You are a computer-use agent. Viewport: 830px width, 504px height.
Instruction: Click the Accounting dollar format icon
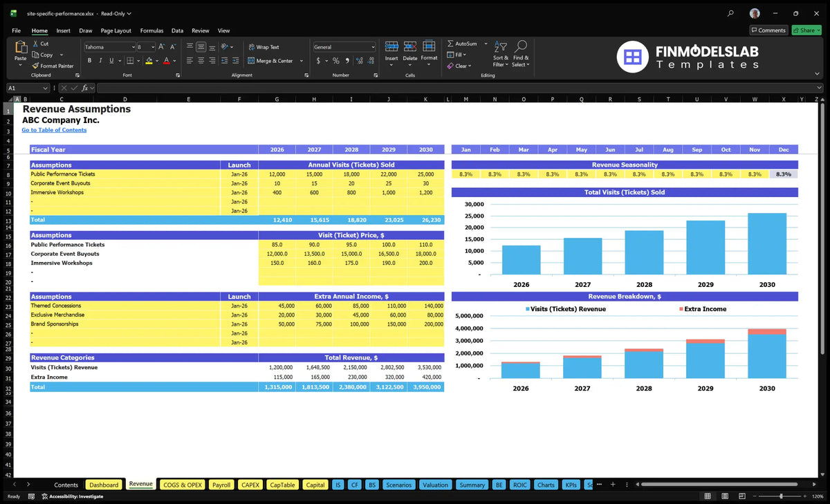coord(318,61)
